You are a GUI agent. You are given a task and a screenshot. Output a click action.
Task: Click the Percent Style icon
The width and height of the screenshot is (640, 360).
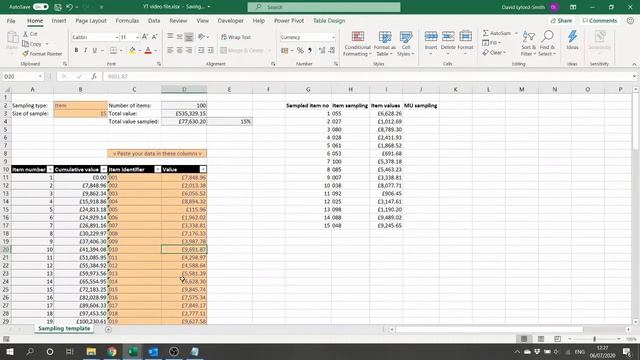[x=300, y=50]
